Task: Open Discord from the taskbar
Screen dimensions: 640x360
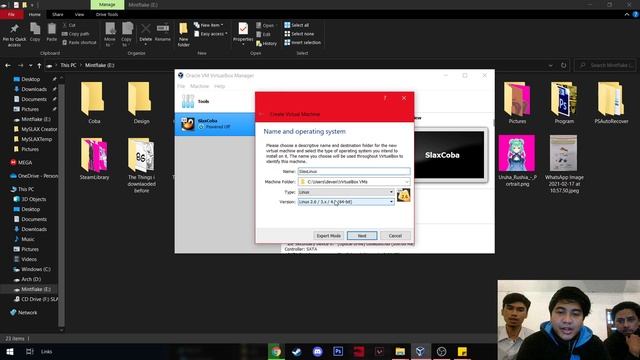Action: tap(318, 351)
